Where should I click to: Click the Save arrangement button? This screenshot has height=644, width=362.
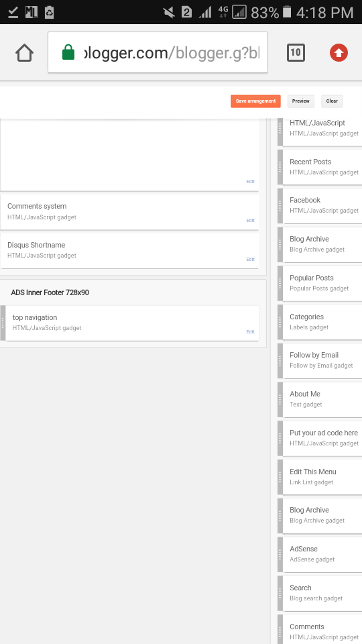(x=255, y=101)
